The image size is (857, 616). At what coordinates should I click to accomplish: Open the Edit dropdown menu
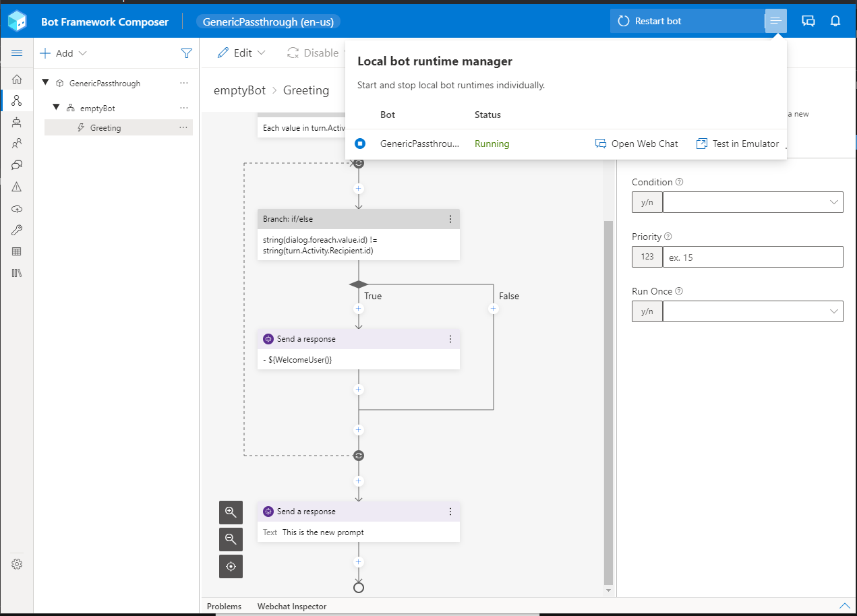coord(241,53)
